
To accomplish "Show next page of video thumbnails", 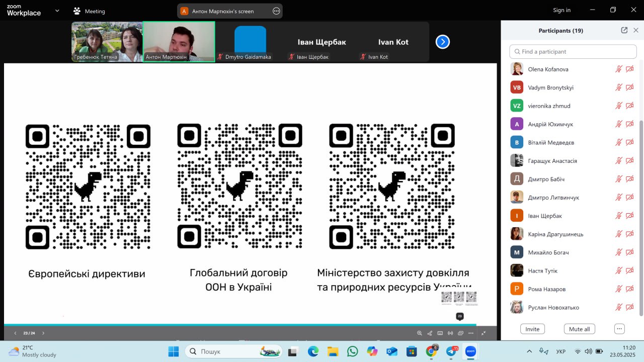I will tap(443, 42).
